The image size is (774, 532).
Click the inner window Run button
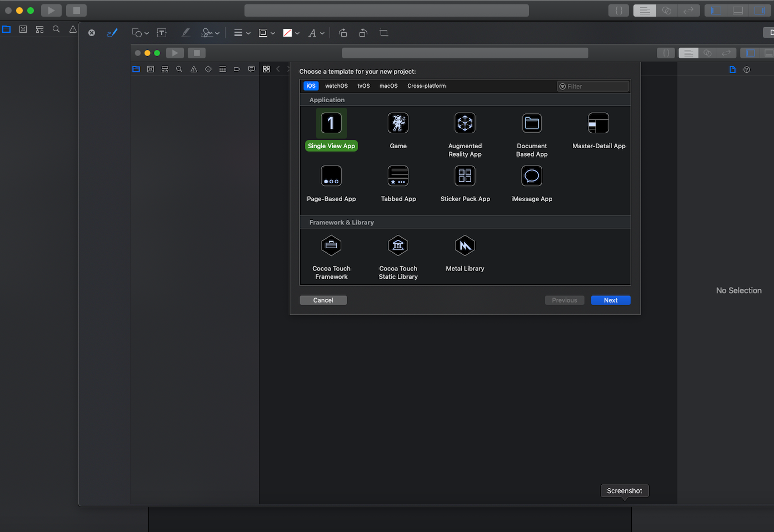pyautogui.click(x=175, y=53)
